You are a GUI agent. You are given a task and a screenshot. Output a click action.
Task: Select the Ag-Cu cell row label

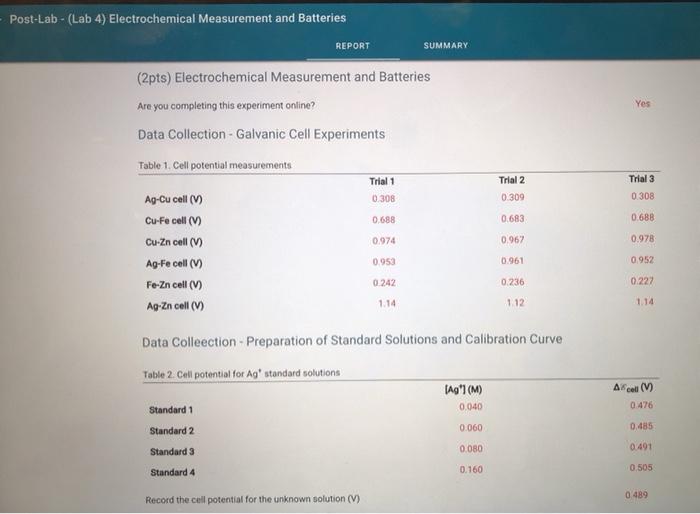(174, 199)
